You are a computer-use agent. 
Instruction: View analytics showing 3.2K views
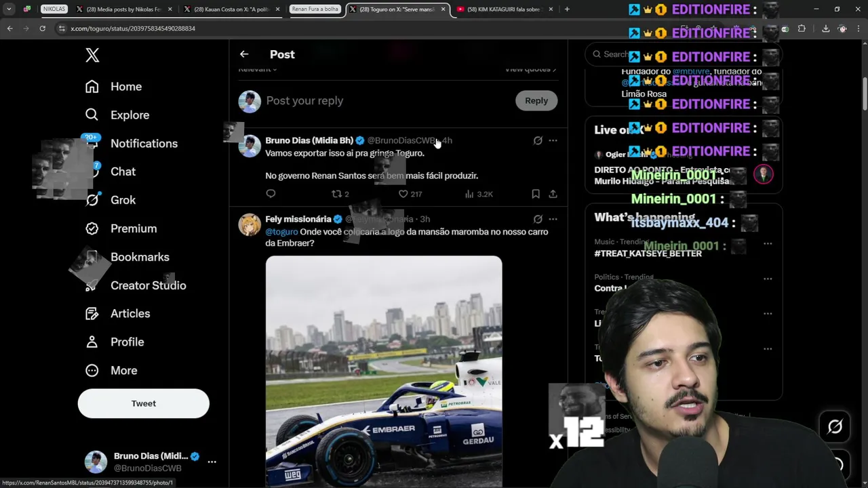point(479,194)
